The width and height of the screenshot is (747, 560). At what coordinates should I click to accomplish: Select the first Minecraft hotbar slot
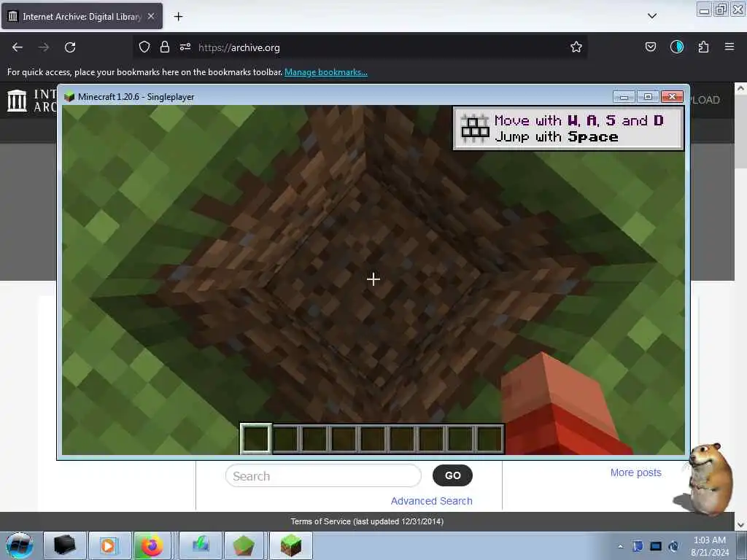(256, 438)
